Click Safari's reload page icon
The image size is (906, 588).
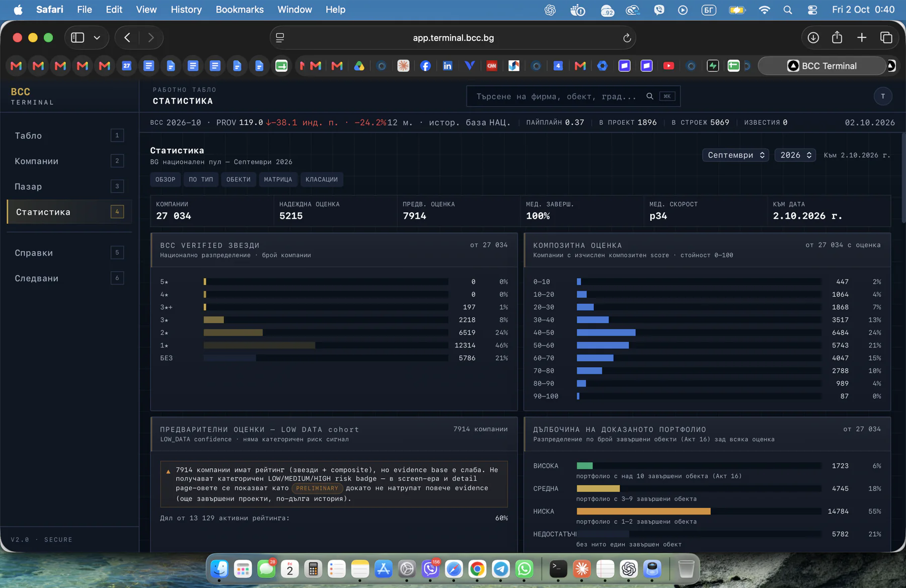[x=627, y=38]
